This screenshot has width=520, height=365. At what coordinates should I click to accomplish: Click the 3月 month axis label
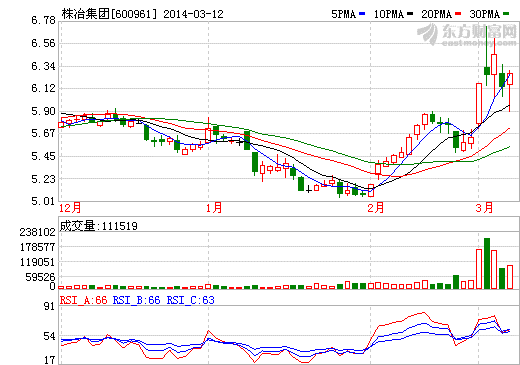coord(484,208)
